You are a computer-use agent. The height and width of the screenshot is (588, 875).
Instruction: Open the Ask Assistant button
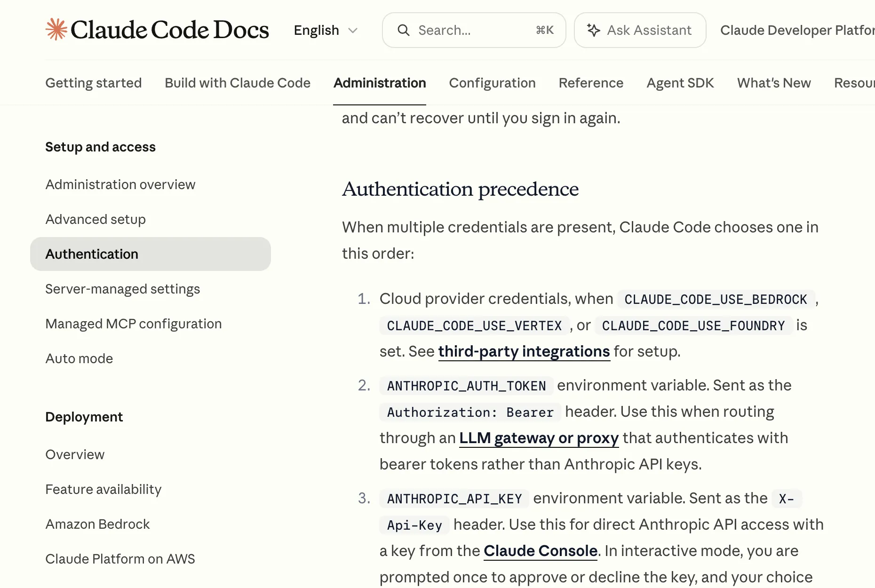640,30
